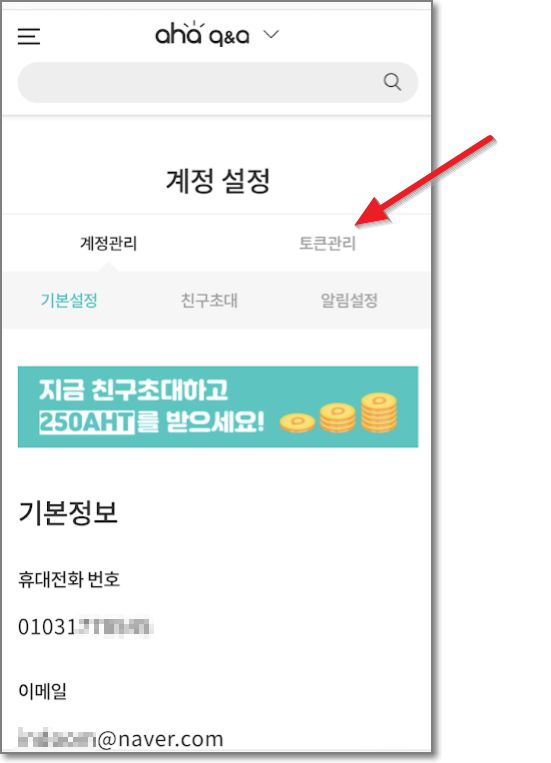Click the tall coin stack in banner
551x763 pixels.
point(379,413)
